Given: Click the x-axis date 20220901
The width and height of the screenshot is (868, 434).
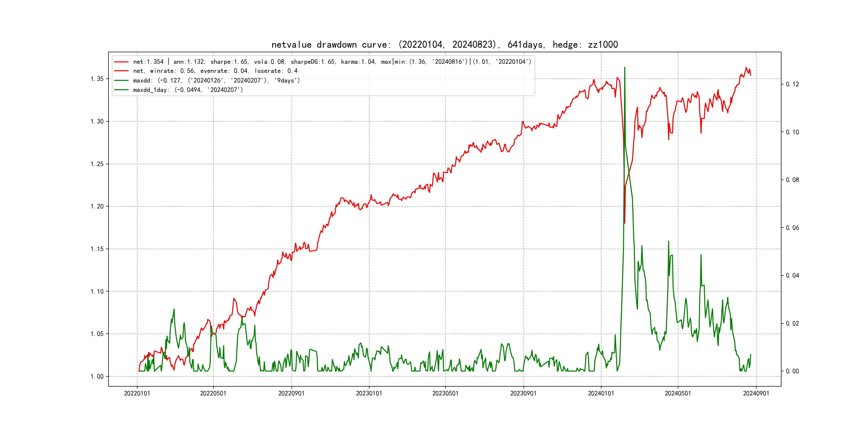Looking at the screenshot, I should tap(291, 394).
